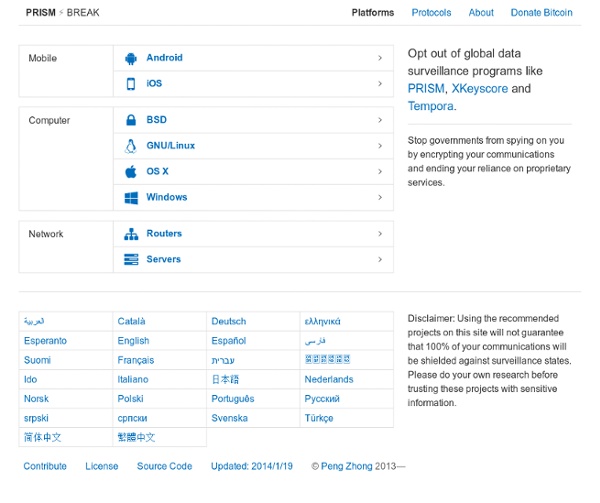Click the BSD lock icon
600x503 pixels.
(x=131, y=120)
